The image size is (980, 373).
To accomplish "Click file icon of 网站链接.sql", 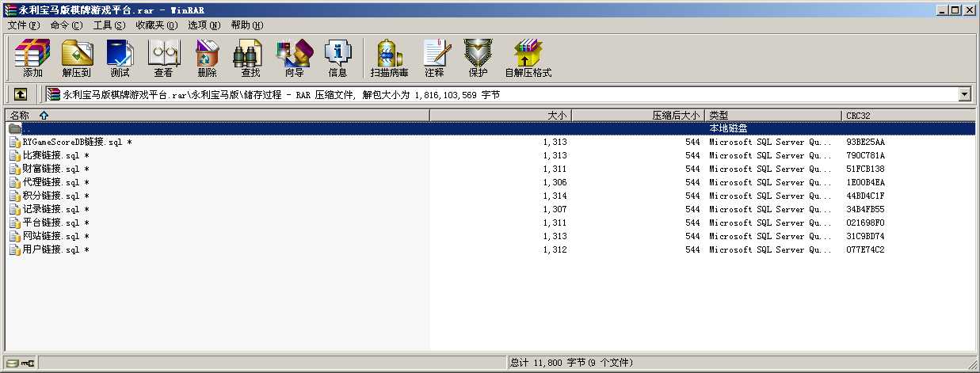I will pyautogui.click(x=15, y=236).
